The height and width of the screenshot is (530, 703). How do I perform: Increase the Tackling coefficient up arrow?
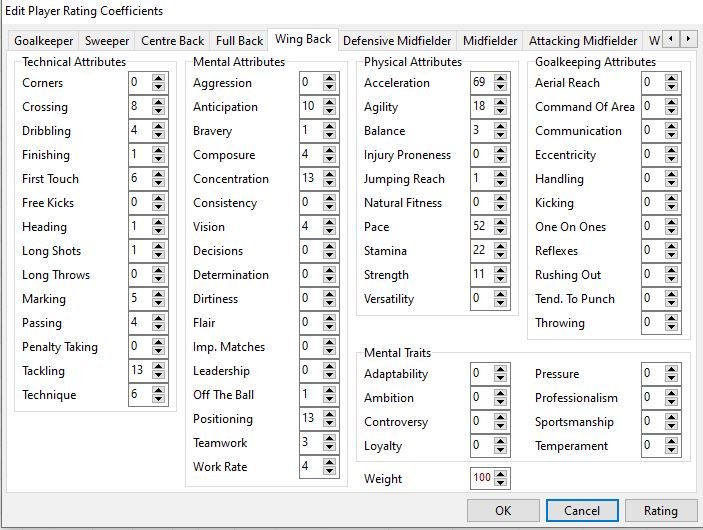[x=158, y=367]
